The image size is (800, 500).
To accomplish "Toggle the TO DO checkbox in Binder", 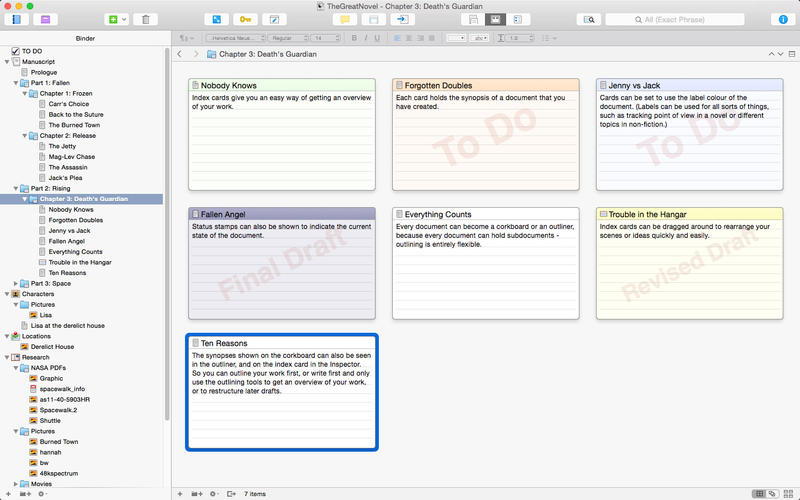I will [x=15, y=51].
